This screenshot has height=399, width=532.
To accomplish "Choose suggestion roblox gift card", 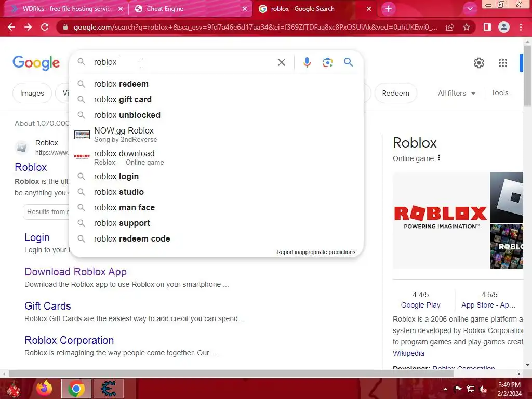I will point(217,99).
